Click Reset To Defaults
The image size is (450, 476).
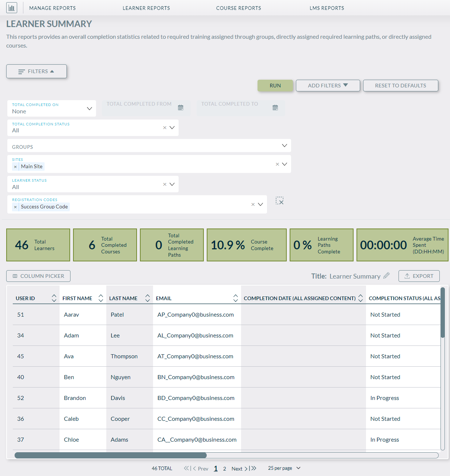coord(400,85)
